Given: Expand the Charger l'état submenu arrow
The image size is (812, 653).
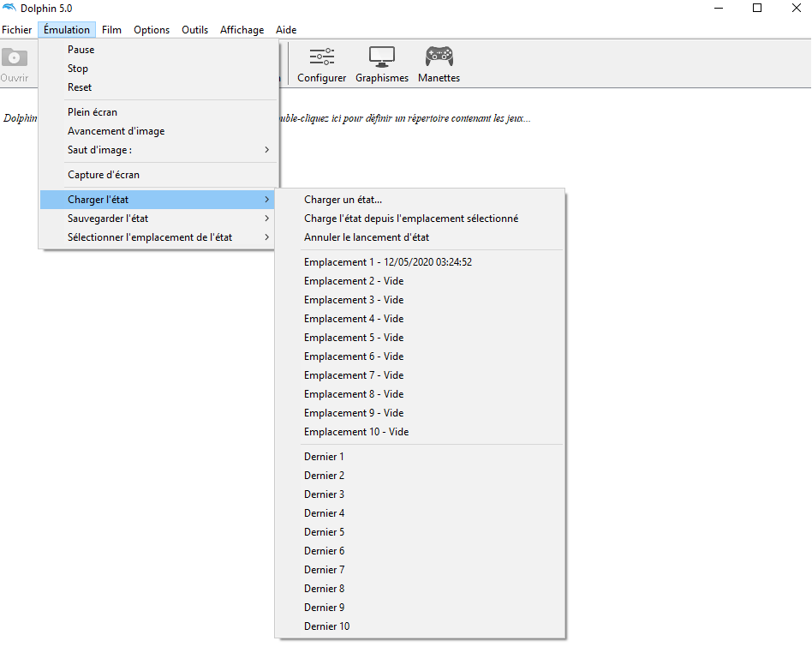Looking at the screenshot, I should 266,200.
